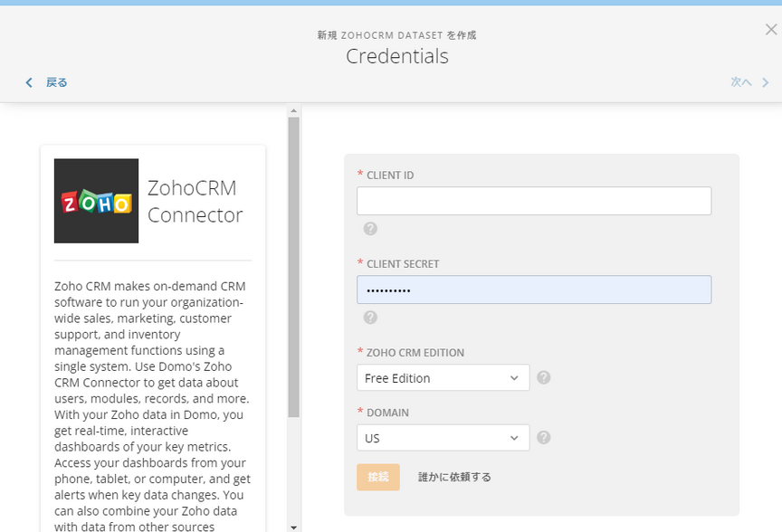
Task: Focus the Client Secret password field
Action: click(x=534, y=290)
